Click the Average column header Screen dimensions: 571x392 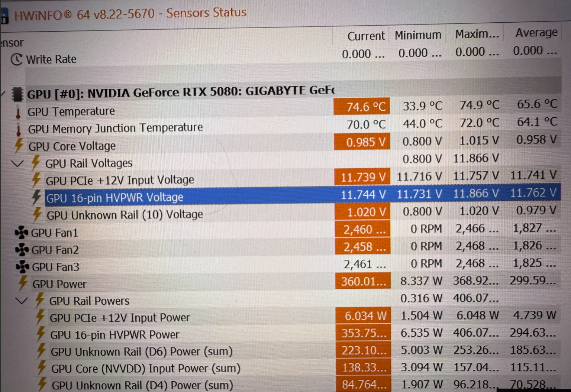click(x=536, y=33)
